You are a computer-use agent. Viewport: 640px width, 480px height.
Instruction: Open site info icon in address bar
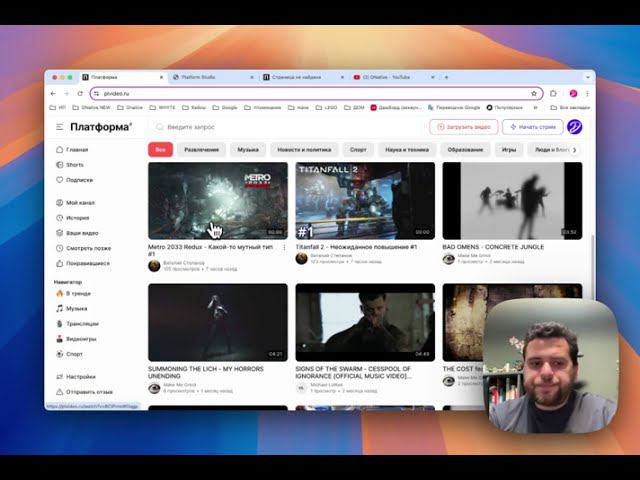(97, 93)
